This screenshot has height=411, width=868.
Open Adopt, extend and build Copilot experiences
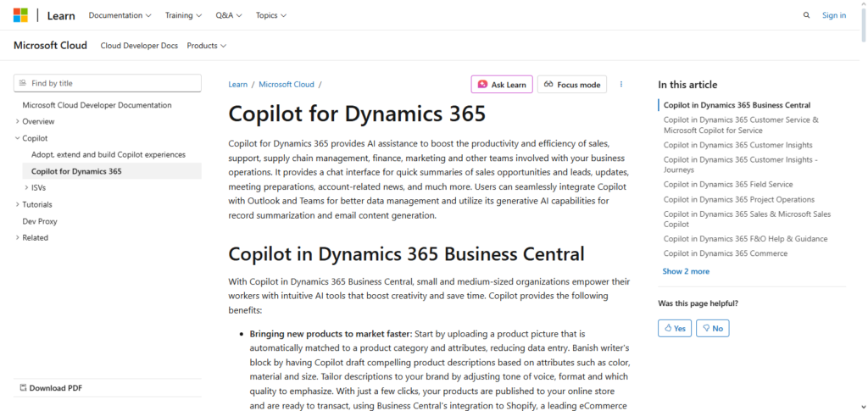coord(108,155)
